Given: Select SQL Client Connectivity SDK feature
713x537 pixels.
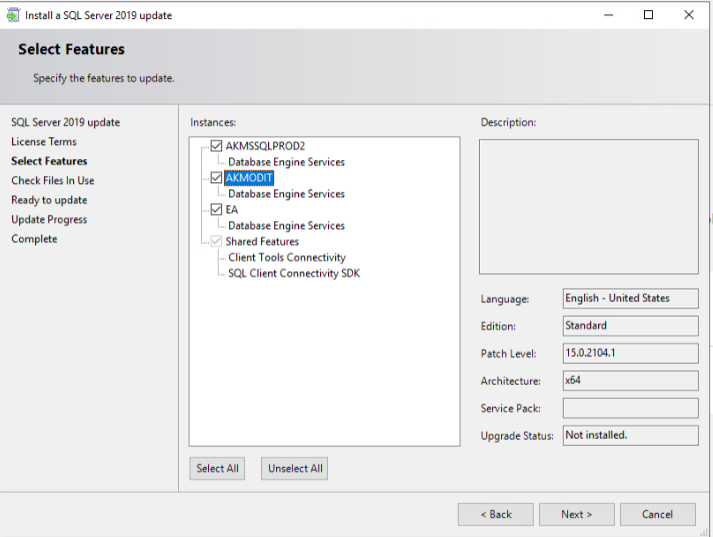Looking at the screenshot, I should coord(294,273).
